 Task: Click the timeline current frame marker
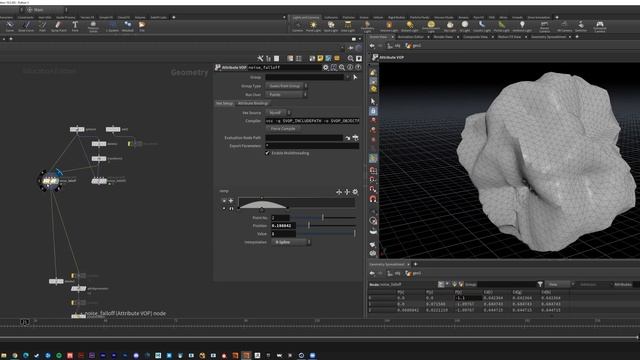[24, 322]
